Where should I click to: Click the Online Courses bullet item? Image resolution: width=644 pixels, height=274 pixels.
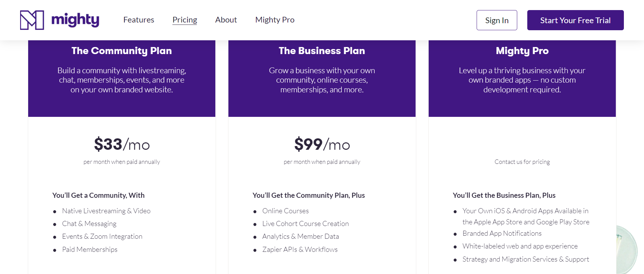(x=285, y=211)
